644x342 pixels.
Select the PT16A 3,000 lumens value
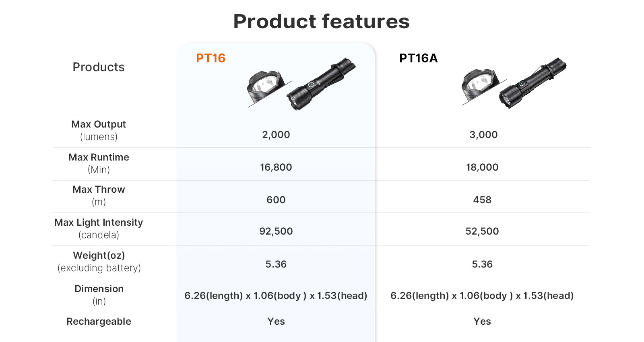click(x=483, y=135)
